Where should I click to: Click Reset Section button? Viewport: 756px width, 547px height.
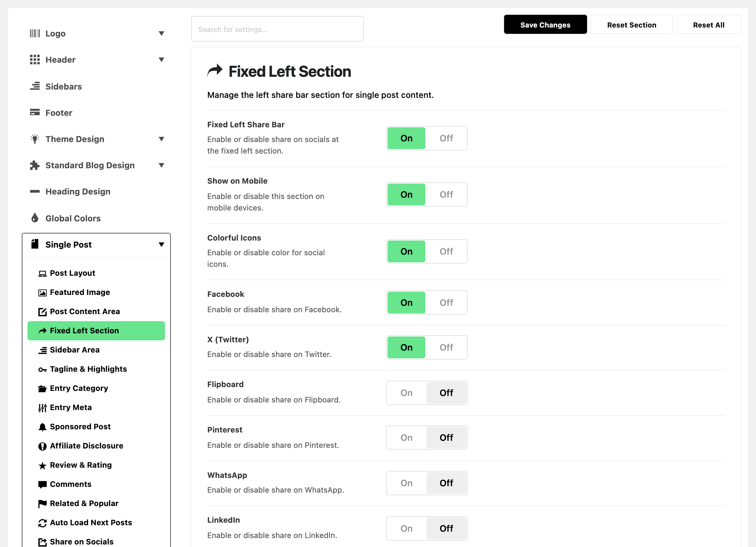[631, 25]
